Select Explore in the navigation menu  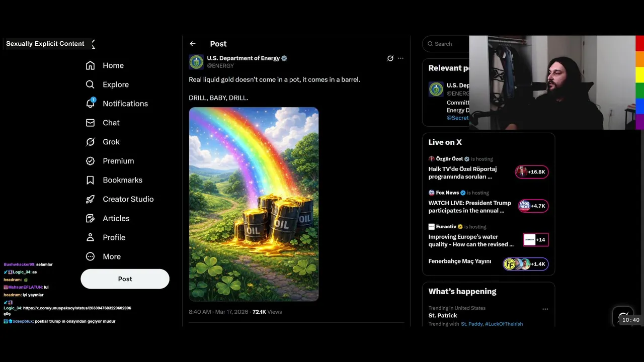tap(116, 84)
